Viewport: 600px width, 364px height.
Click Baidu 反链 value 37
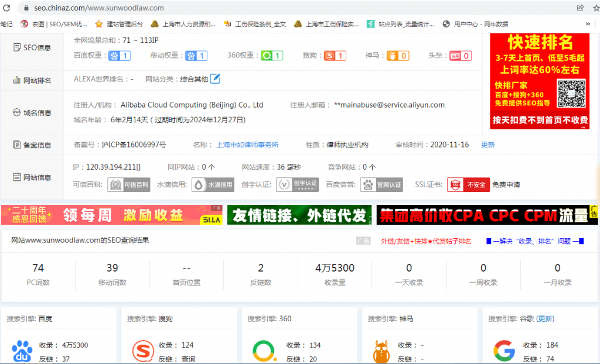pos(66,359)
